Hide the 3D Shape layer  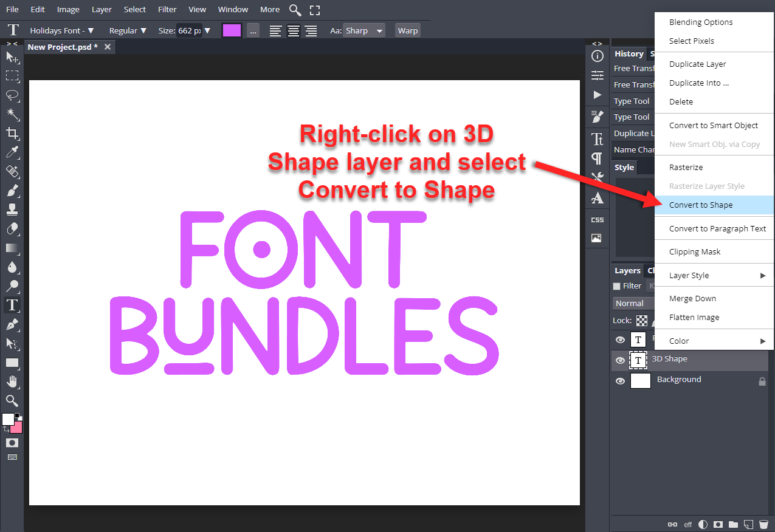tap(620, 361)
